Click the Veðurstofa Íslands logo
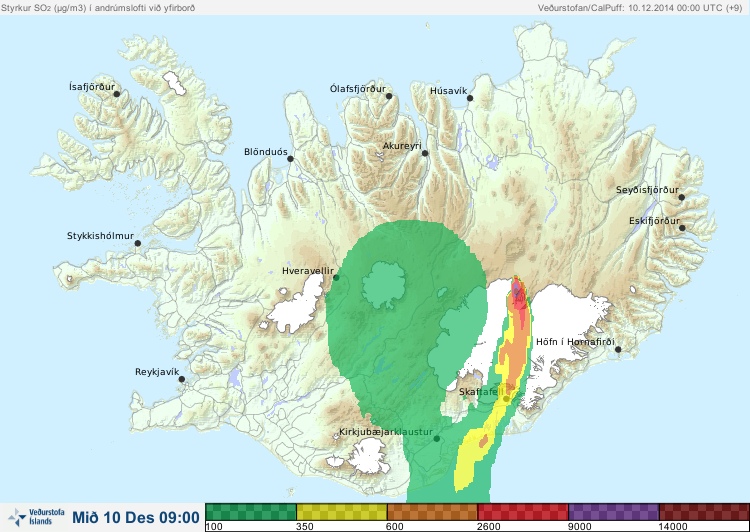750x532 pixels. 36,517
